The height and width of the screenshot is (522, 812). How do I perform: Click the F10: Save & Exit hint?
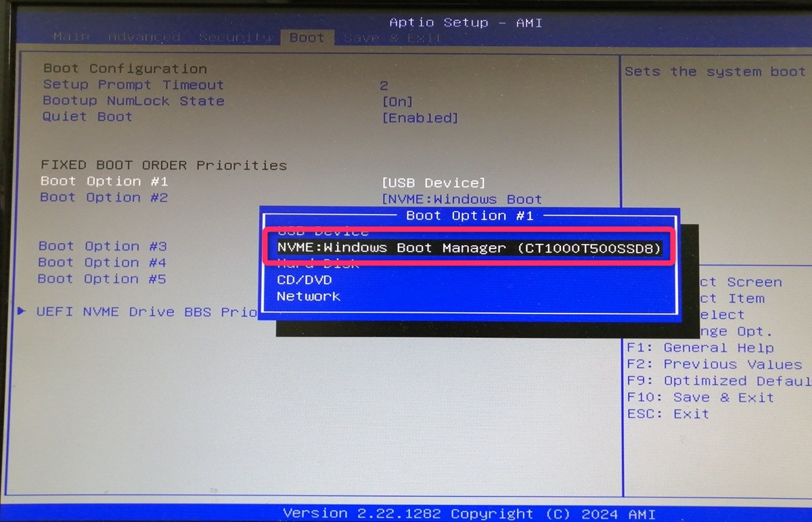(700, 397)
